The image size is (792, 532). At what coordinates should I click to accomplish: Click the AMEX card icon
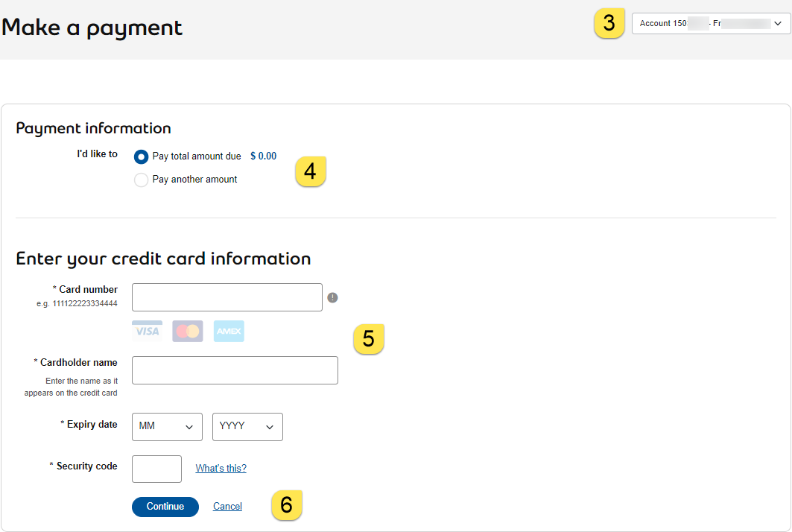(x=229, y=331)
